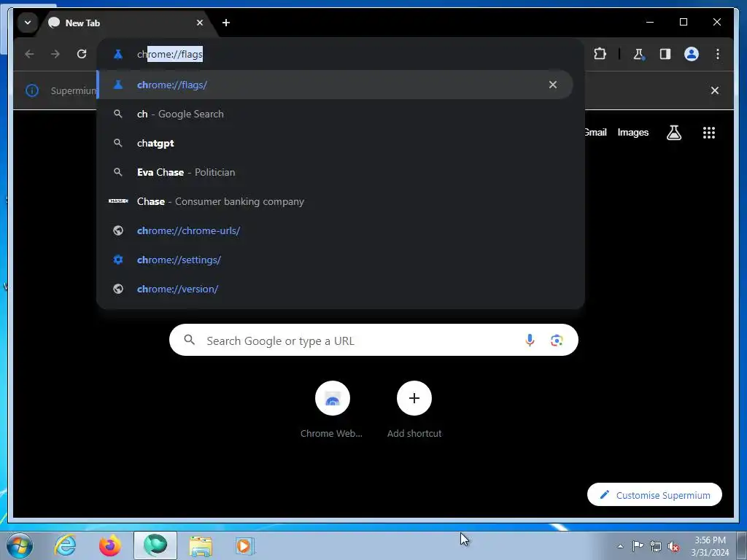Click the address bar showing chrome://flags
Viewport: 747px width, 560px height.
tap(340, 54)
